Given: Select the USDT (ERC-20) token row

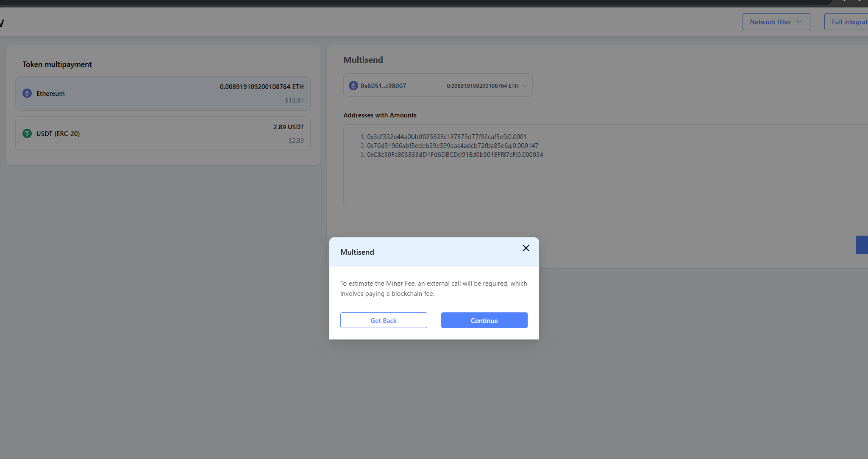Looking at the screenshot, I should [x=163, y=134].
